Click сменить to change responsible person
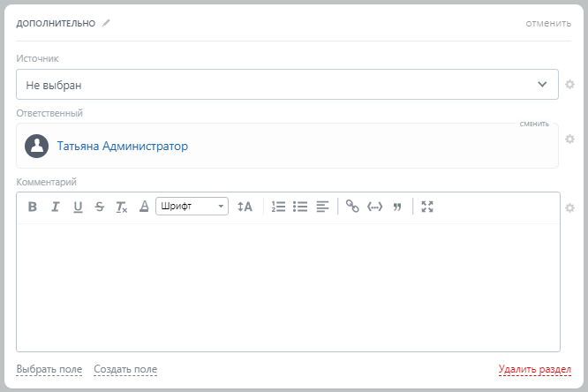588x392 pixels. click(534, 124)
